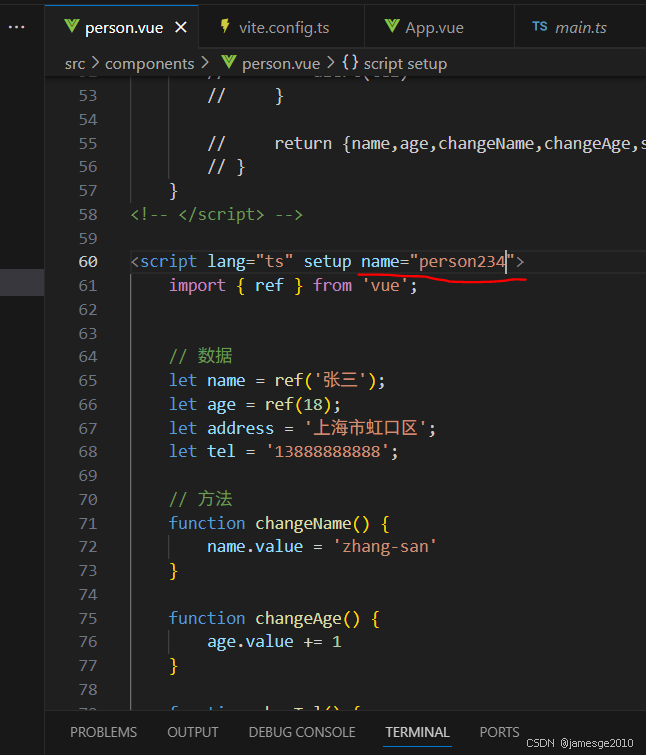Click the // 方法 comment on line 70
This screenshot has width=646, height=755.
point(201,500)
